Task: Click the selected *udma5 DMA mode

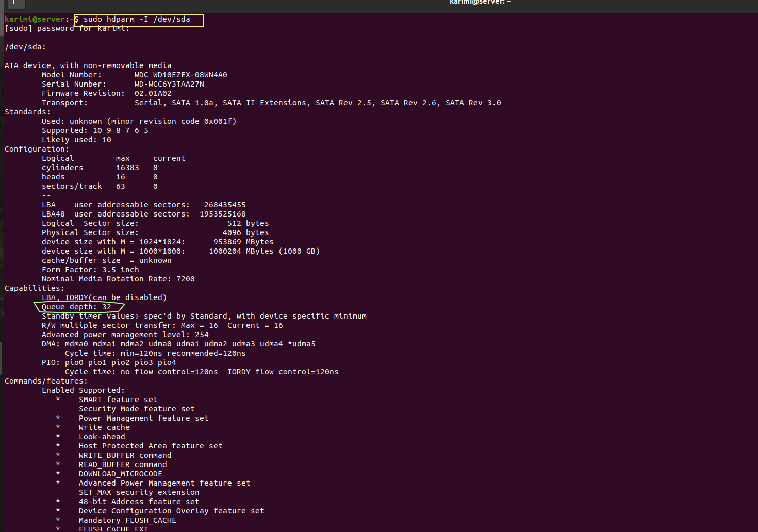Action: click(302, 344)
